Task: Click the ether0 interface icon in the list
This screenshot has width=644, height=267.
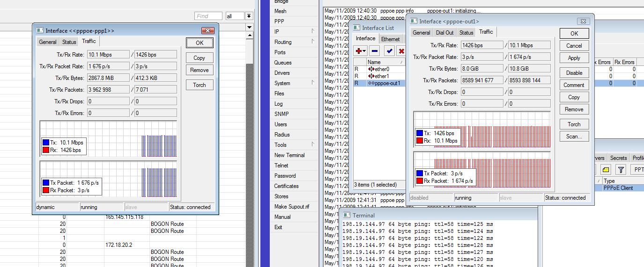Action: pos(371,69)
